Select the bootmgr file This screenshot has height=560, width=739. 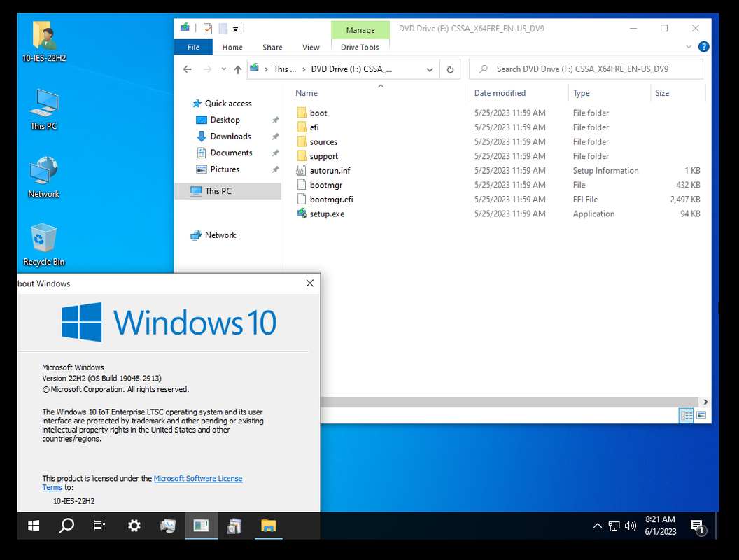click(x=320, y=185)
